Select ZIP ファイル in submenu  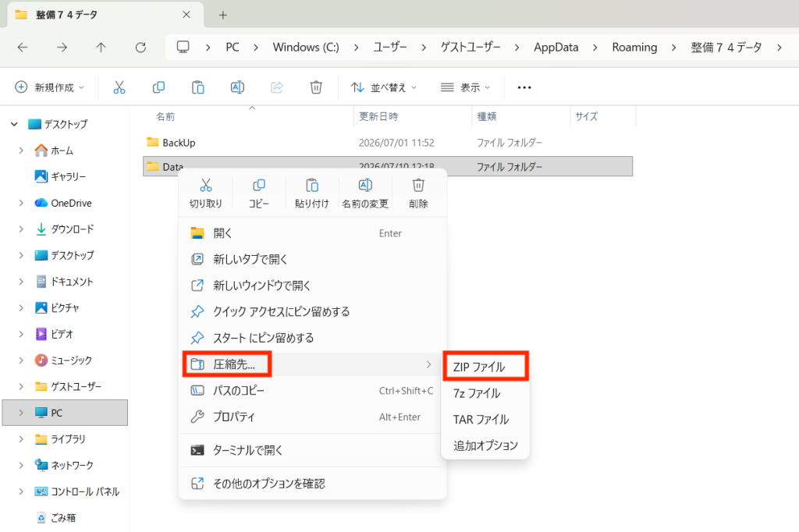tap(485, 367)
